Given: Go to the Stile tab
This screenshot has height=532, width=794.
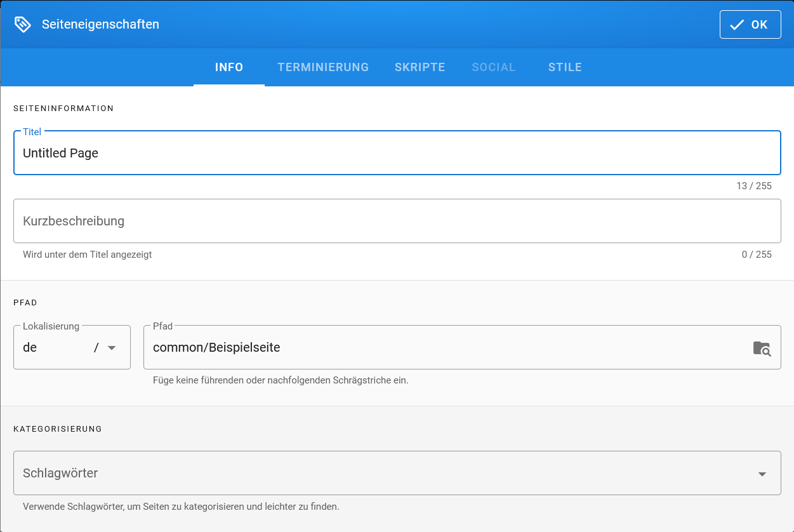Looking at the screenshot, I should pyautogui.click(x=565, y=67).
